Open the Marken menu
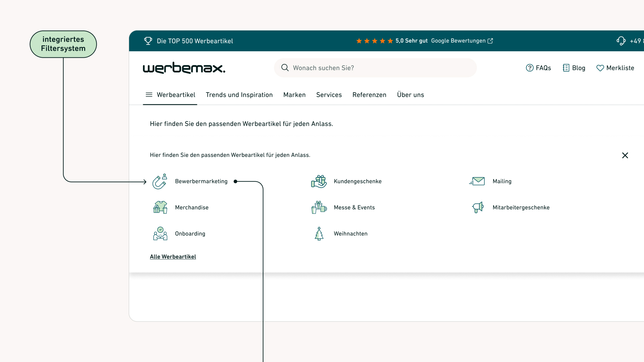Image resolution: width=644 pixels, height=362 pixels. click(294, 95)
